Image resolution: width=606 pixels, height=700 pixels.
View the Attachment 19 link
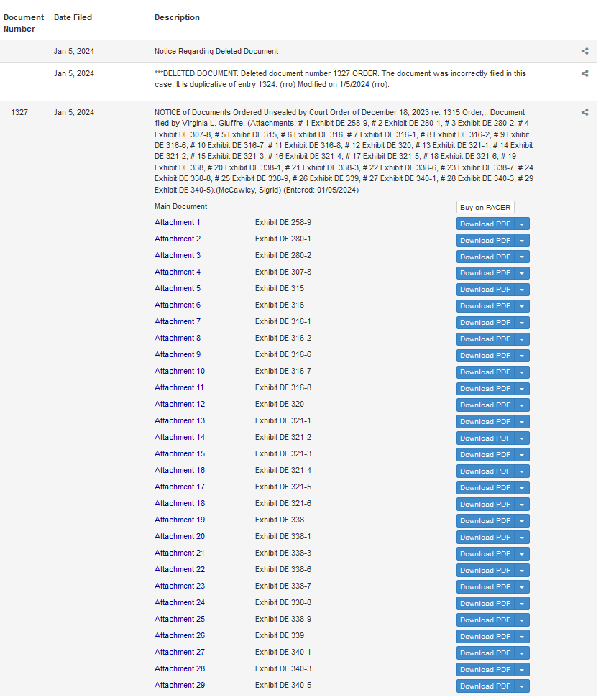pos(180,520)
